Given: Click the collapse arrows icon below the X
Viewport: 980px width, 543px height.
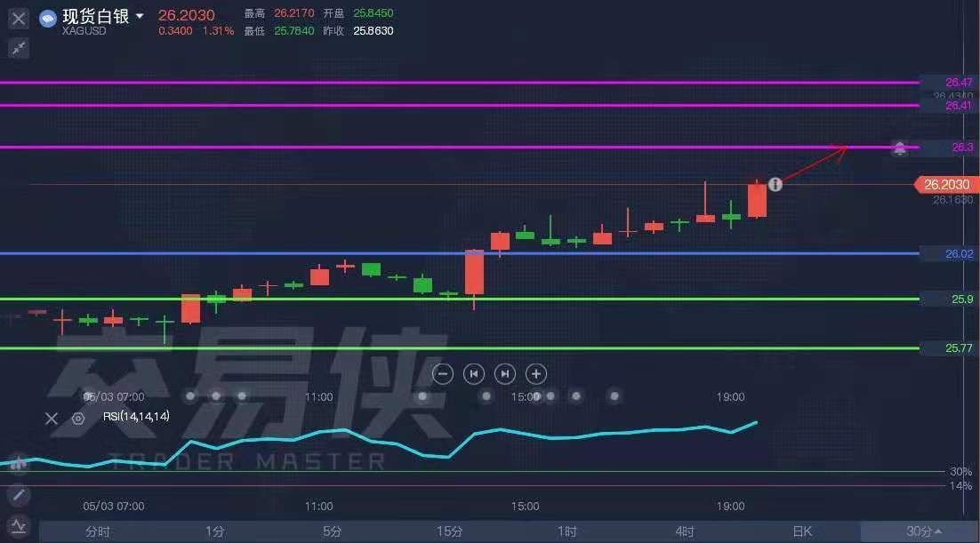Looking at the screenshot, I should click(x=19, y=48).
